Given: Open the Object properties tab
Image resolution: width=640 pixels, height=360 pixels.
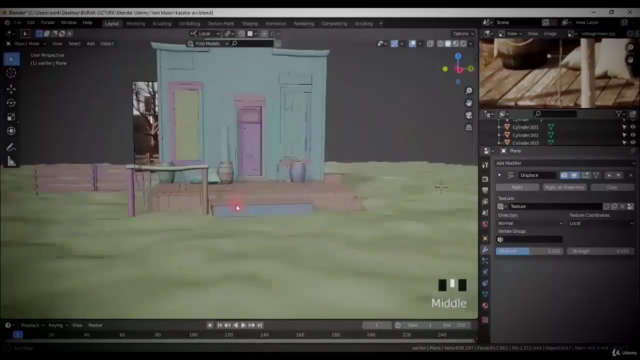Looking at the screenshot, I should (485, 238).
